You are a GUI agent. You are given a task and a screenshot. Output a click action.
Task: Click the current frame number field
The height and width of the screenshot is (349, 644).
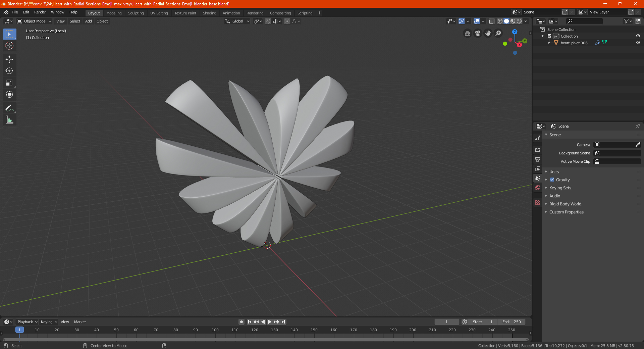(446, 322)
